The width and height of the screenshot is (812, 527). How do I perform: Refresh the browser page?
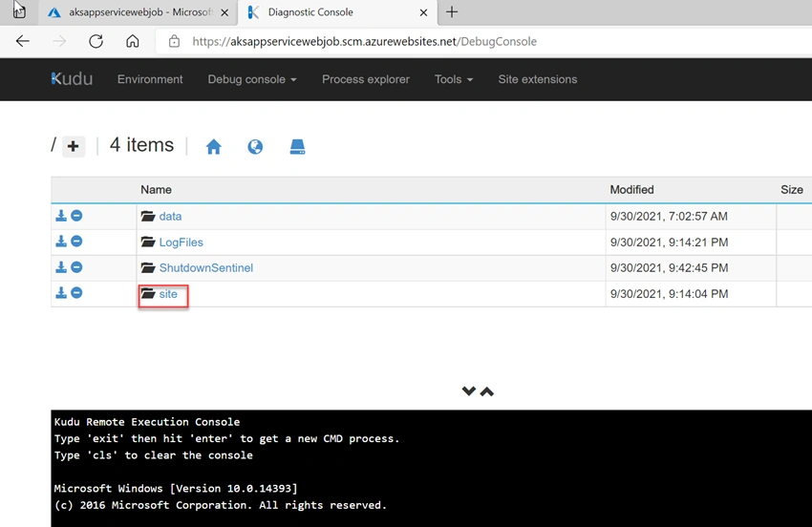96,41
